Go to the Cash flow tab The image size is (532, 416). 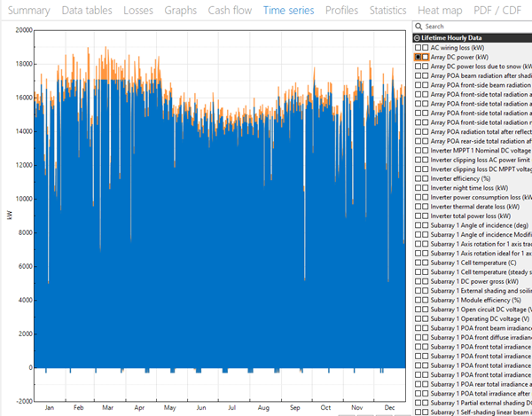tap(231, 10)
